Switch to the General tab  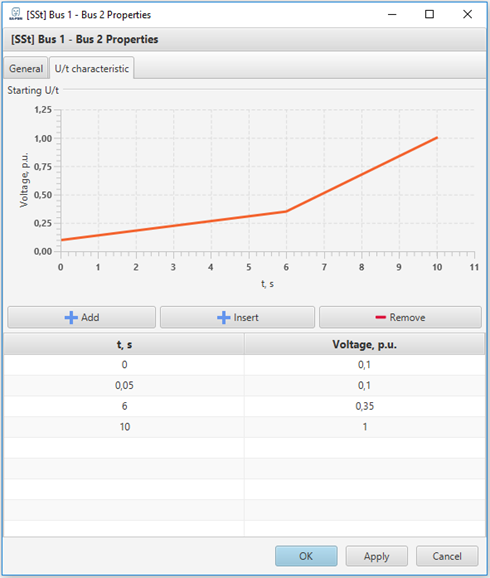(26, 68)
